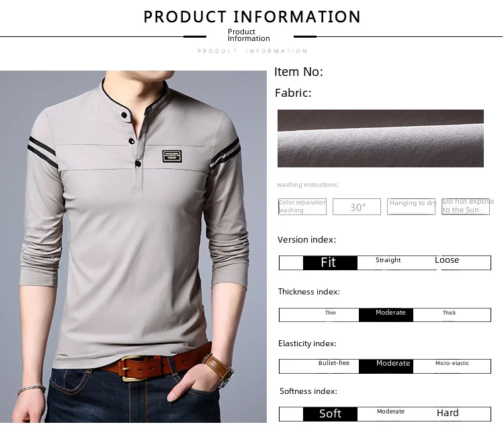
Task: Choose Loose in the Version index bar
Action: click(447, 260)
